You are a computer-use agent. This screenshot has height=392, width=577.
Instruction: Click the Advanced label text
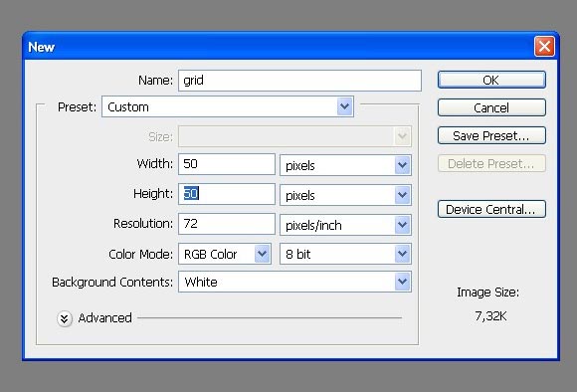[x=104, y=318]
